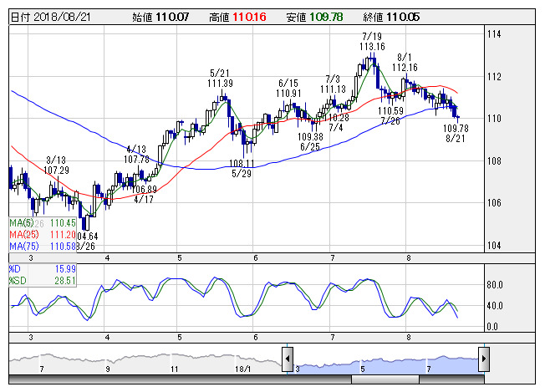Click the 3/13 107.29 peak label
This screenshot has width=545, height=392.
pos(56,165)
